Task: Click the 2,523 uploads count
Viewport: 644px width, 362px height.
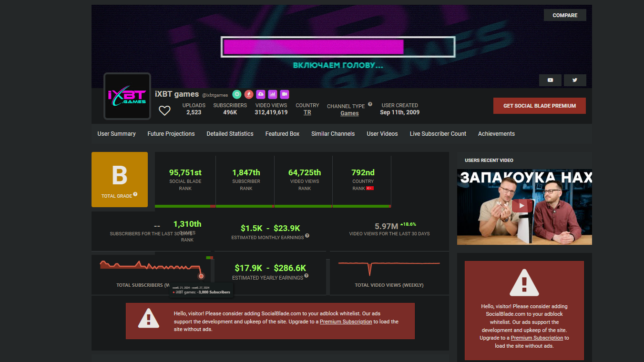Action: (194, 112)
